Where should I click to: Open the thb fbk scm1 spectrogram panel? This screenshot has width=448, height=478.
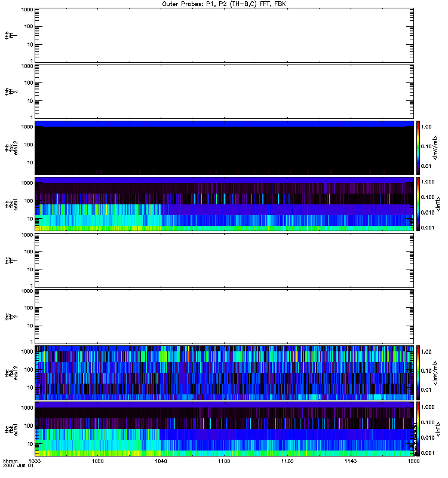[x=224, y=204]
